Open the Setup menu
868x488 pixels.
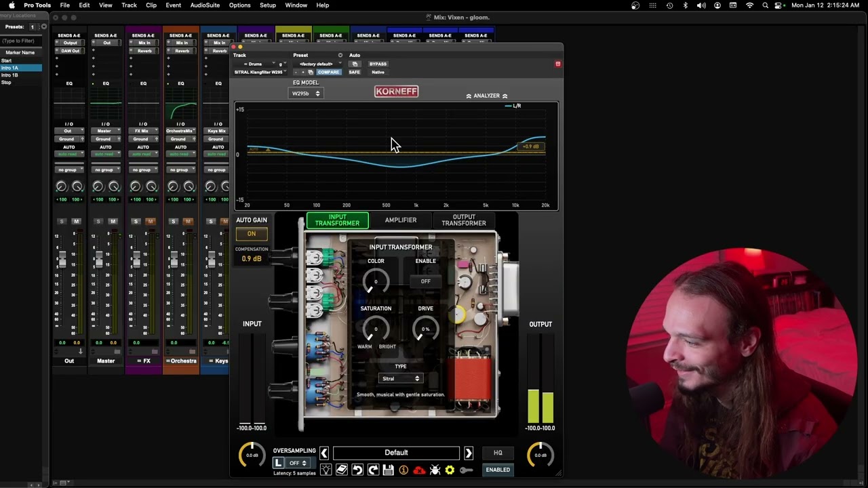pyautogui.click(x=268, y=5)
